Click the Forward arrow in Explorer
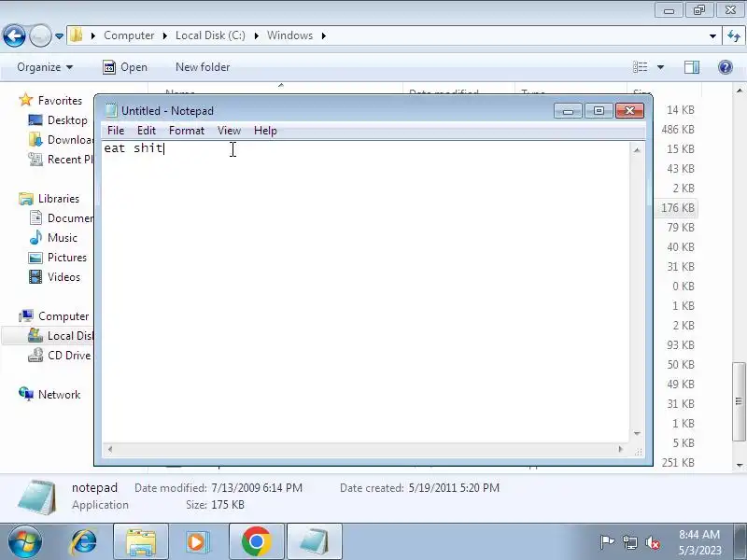The height and width of the screenshot is (560, 747). [40, 35]
